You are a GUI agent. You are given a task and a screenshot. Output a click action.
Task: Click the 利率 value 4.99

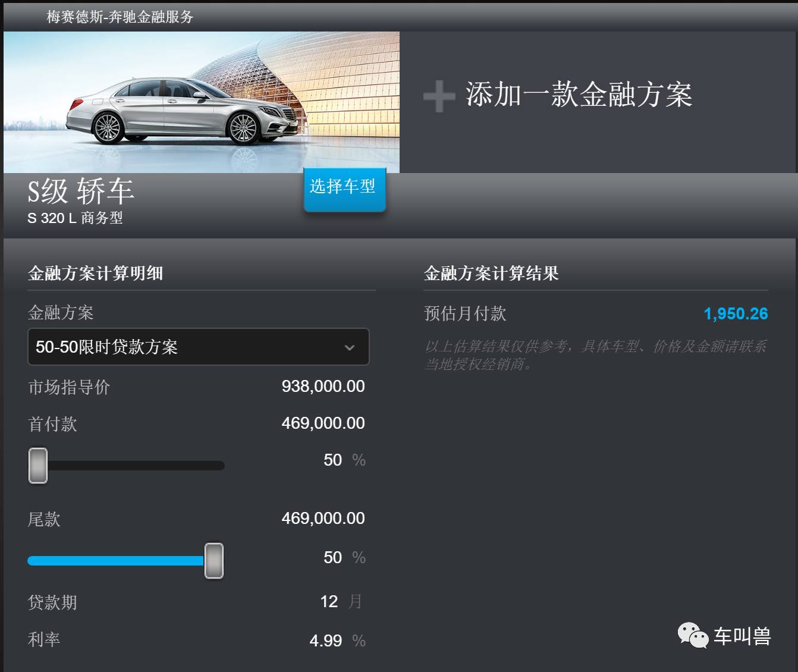(x=325, y=641)
